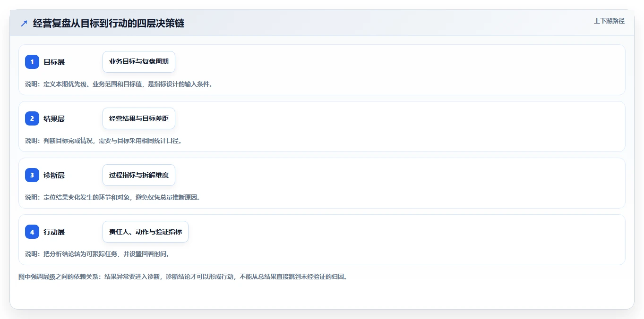This screenshot has width=644, height=319.
Task: Click the 行动层 label
Action: point(54,232)
